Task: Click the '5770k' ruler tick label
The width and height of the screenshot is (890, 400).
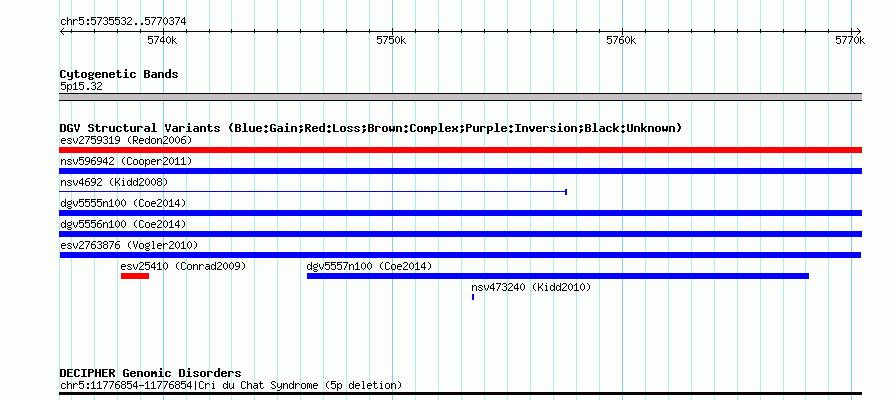Action: [x=850, y=40]
